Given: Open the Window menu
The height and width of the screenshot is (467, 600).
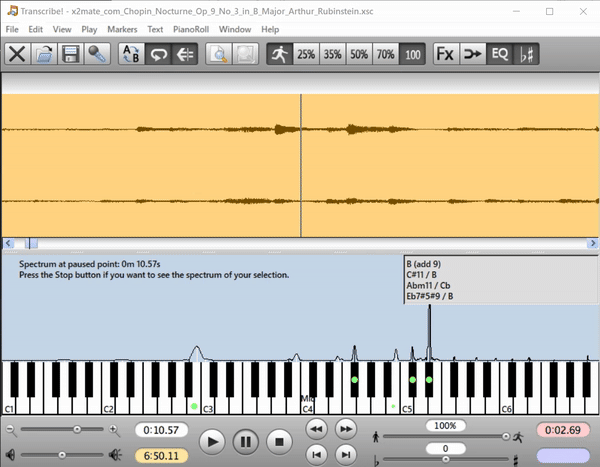Looking at the screenshot, I should pos(235,29).
